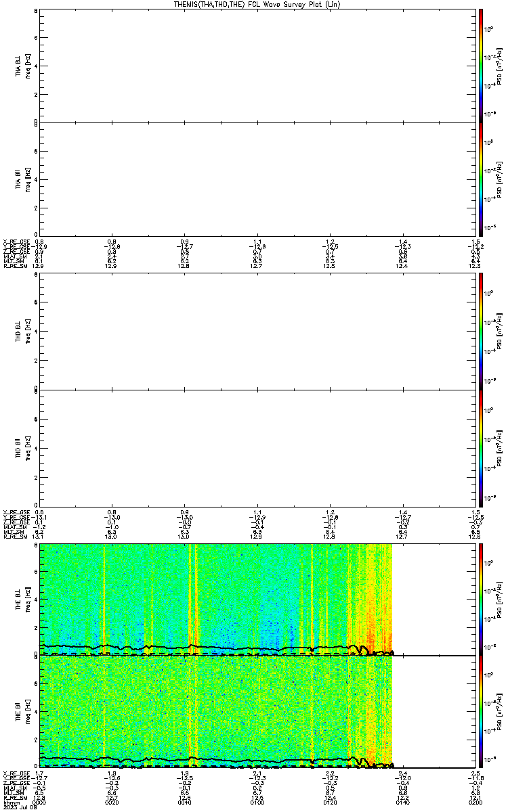Click the THD B-perpendicular empty spectrogram panel
The width and height of the screenshot is (508, 812).
click(x=255, y=331)
